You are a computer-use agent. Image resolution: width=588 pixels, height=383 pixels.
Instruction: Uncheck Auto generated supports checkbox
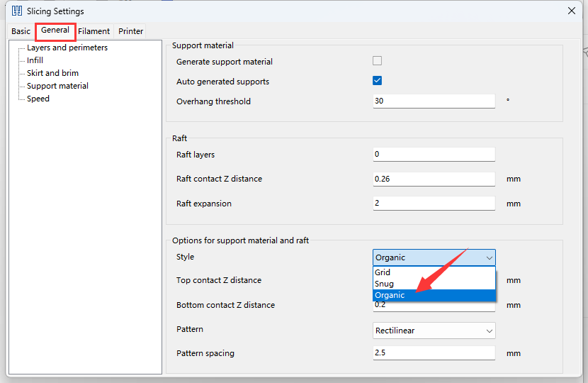point(378,81)
